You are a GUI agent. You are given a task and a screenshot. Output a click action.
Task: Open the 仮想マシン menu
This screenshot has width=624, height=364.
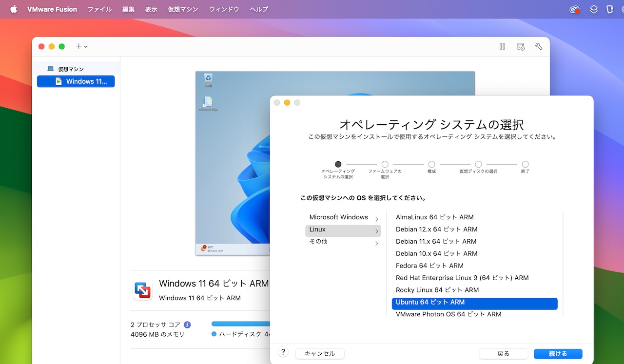coord(183,9)
